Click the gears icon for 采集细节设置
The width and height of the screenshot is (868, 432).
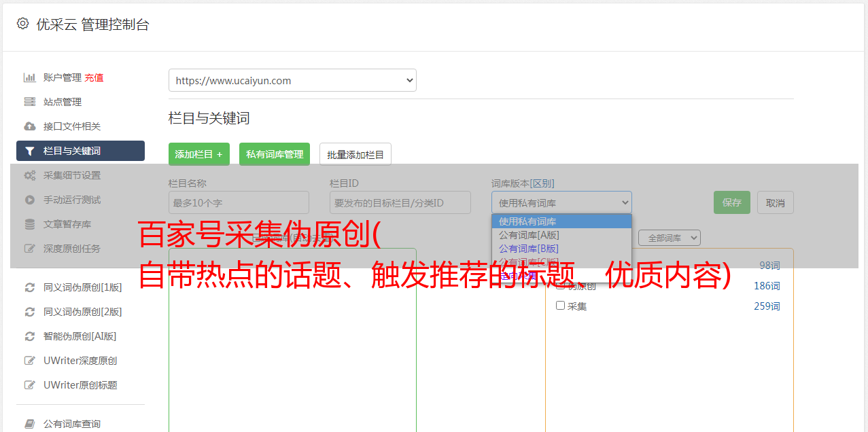coord(29,175)
